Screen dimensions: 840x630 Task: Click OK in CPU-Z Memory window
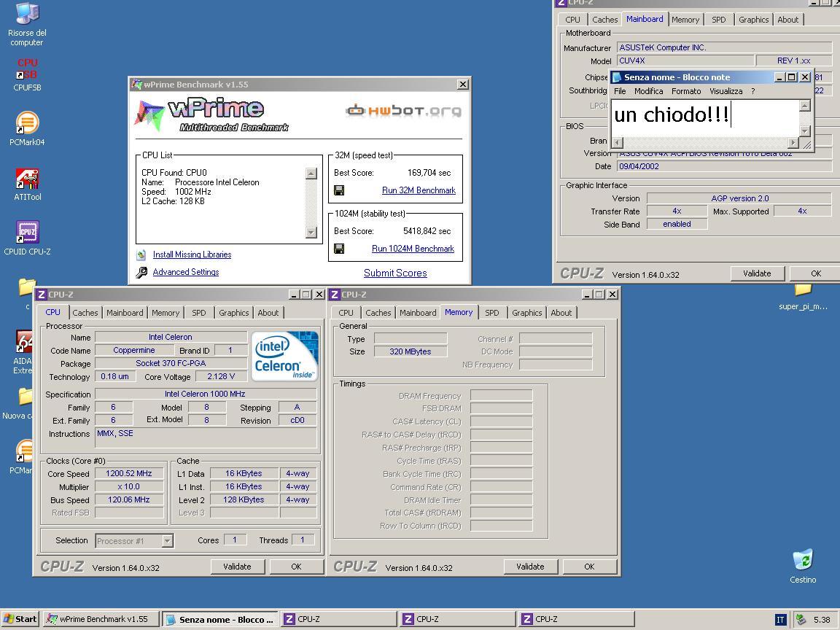pyautogui.click(x=589, y=567)
